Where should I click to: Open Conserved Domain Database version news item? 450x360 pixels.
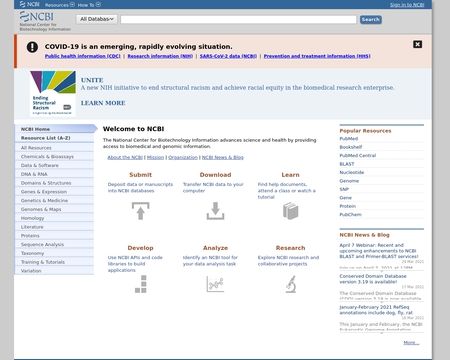coord(373,279)
